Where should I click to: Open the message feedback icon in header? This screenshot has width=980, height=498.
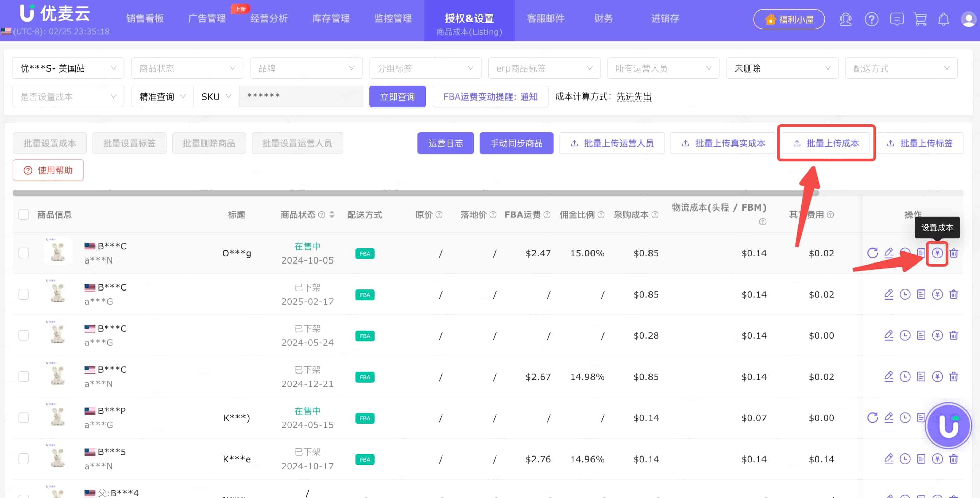coord(897,19)
